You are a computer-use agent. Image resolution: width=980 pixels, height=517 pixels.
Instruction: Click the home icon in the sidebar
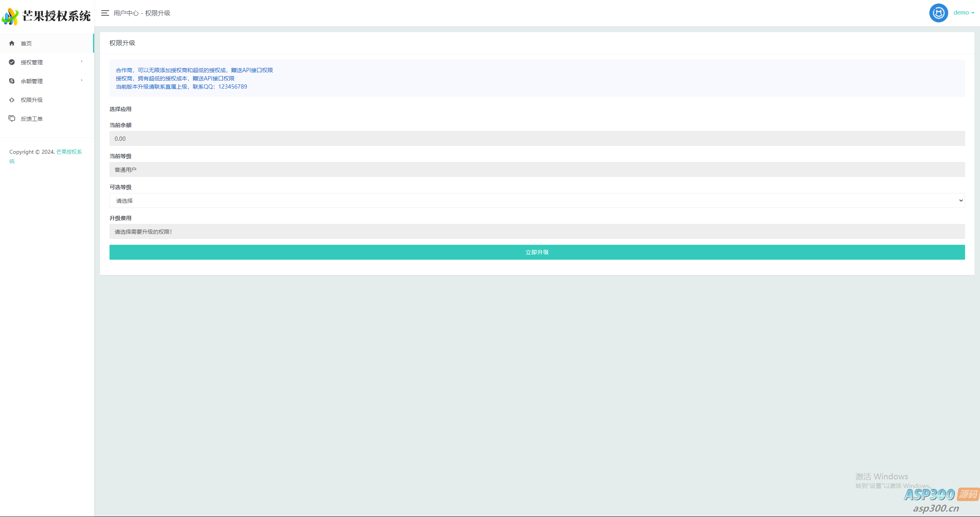point(12,43)
